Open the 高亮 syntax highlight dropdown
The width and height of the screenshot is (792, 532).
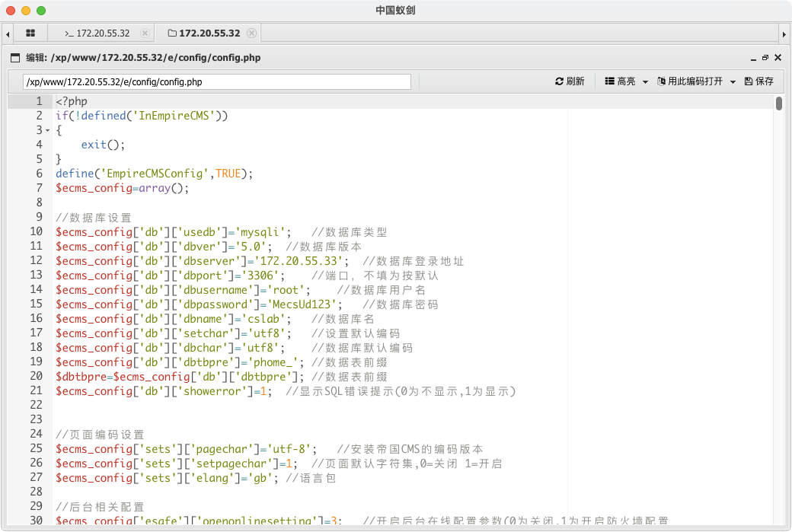pos(626,81)
